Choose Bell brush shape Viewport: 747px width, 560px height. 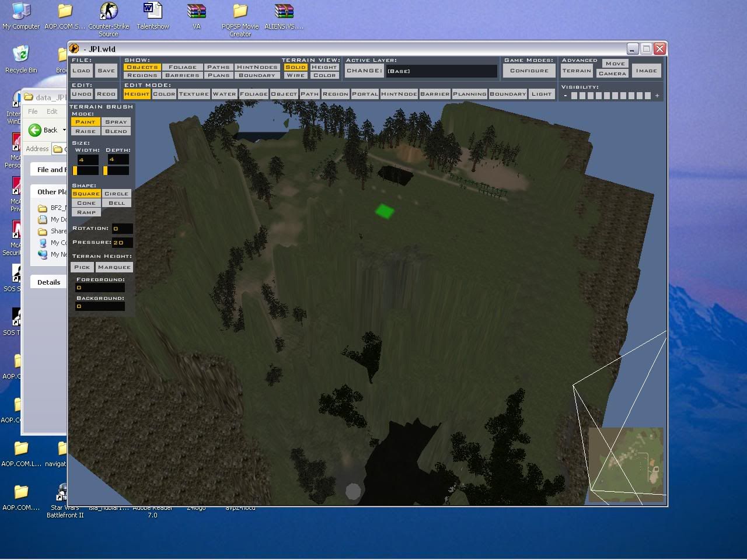[x=116, y=203]
